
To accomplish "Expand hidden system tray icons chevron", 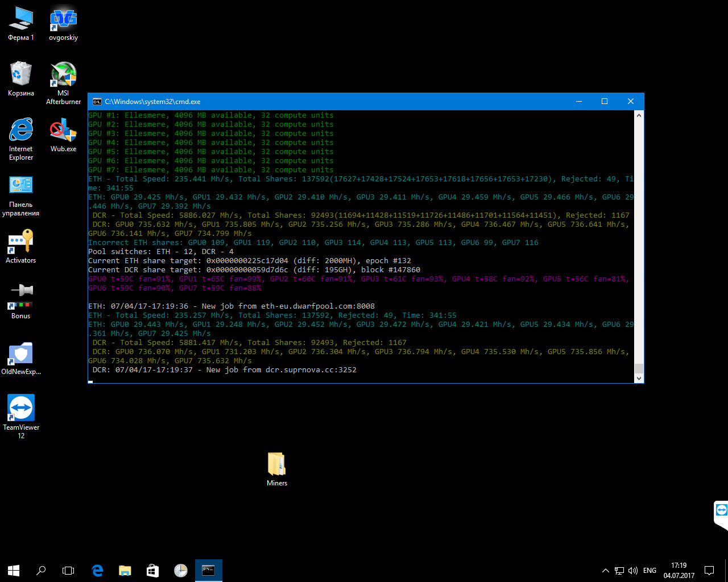I will 605,571.
